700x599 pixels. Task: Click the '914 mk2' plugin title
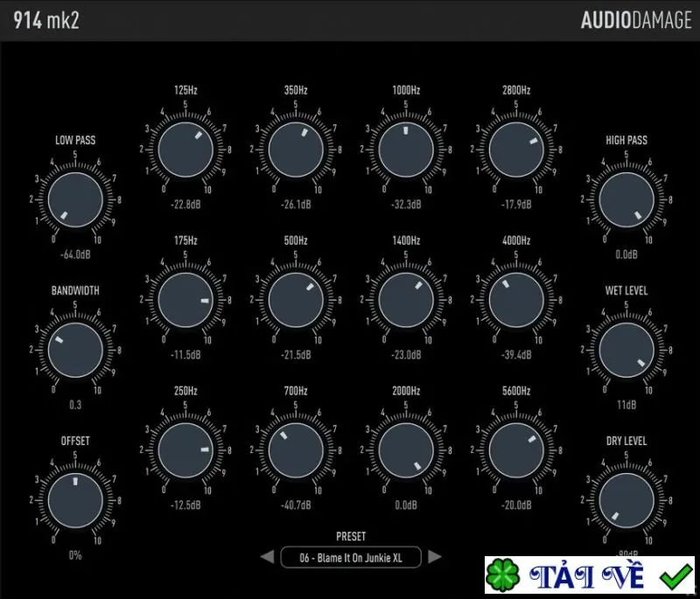tap(46, 20)
